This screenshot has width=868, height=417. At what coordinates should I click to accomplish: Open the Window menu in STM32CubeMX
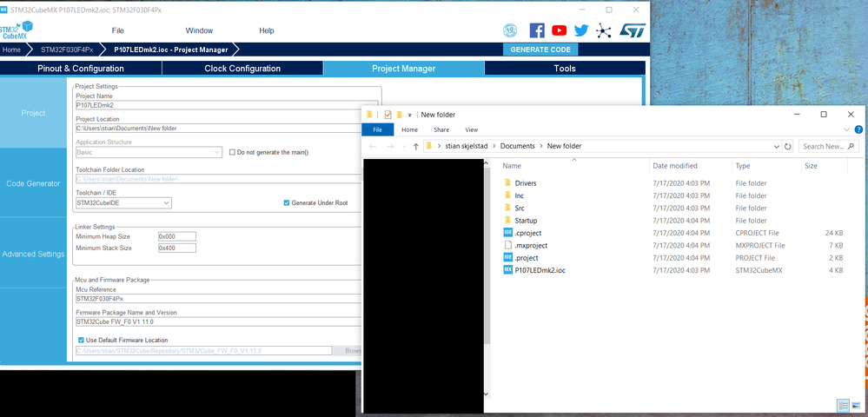click(x=199, y=30)
